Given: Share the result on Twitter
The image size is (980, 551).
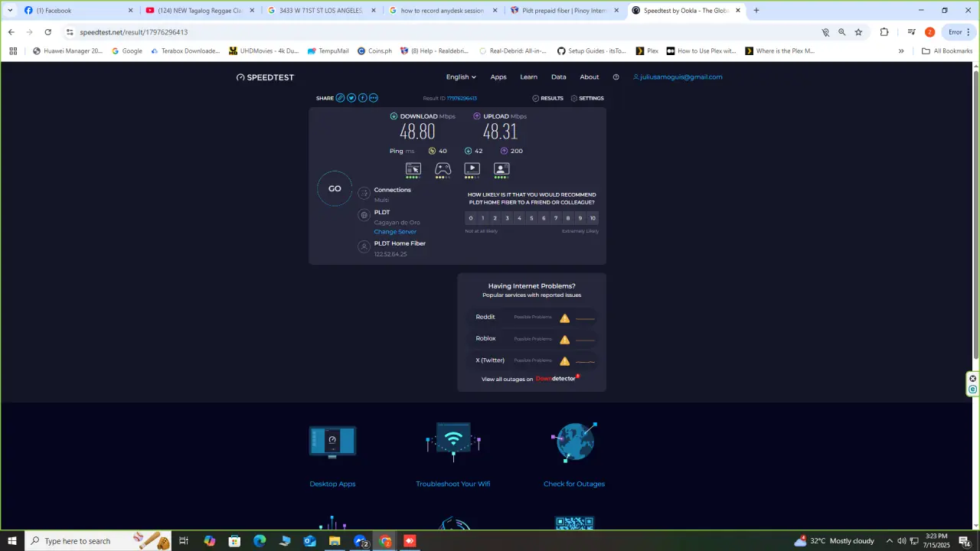Looking at the screenshot, I should pyautogui.click(x=351, y=98).
